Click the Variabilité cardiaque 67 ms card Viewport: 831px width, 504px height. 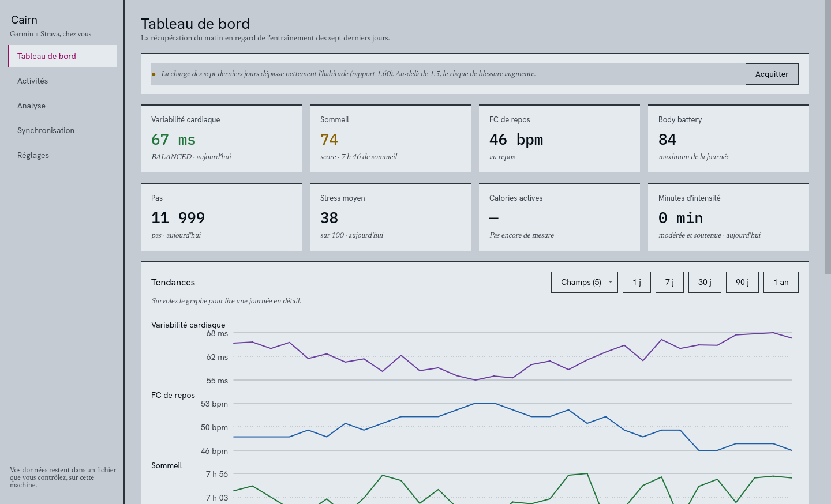(x=221, y=138)
